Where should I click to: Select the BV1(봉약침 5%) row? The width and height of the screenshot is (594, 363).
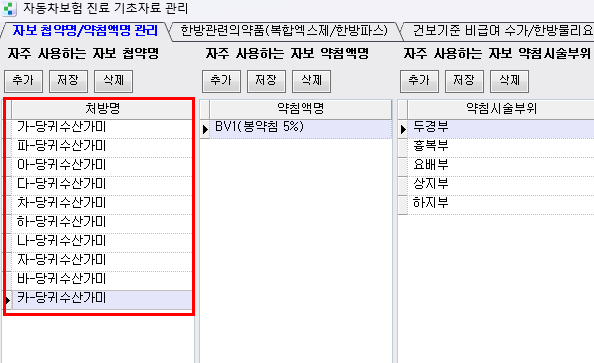click(300, 129)
